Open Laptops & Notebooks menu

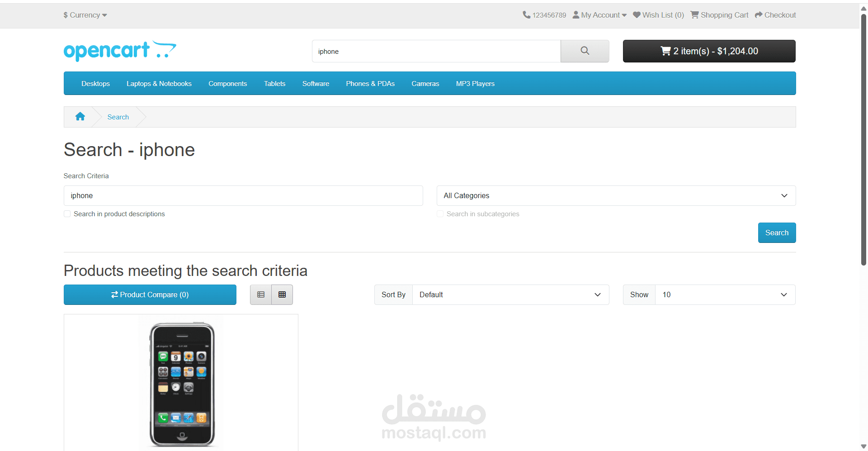click(159, 84)
